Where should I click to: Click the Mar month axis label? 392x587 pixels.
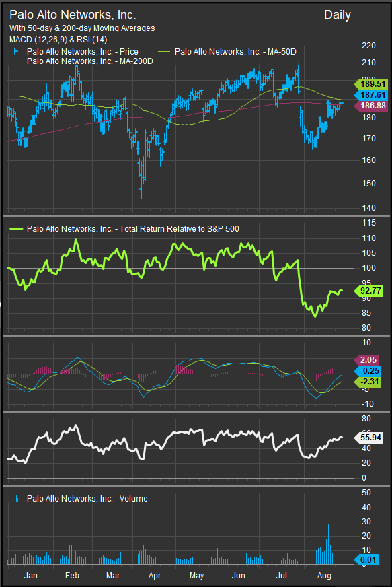(x=113, y=576)
